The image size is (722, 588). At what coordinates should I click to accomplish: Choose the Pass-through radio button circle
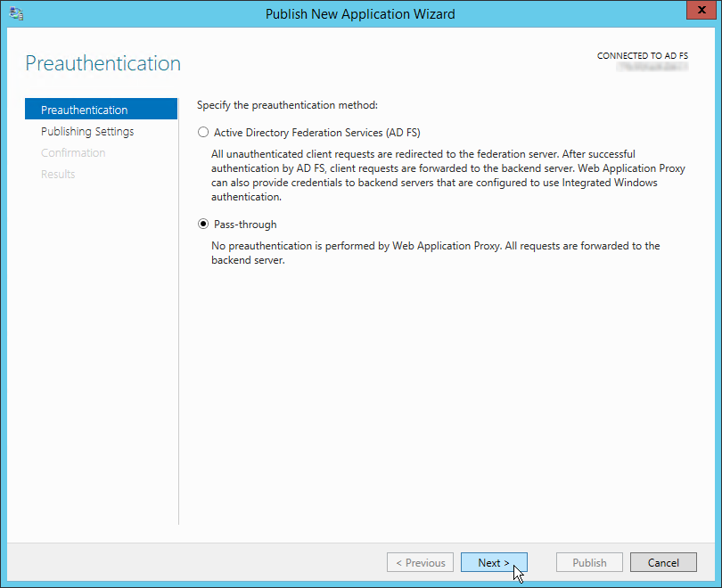tap(203, 225)
